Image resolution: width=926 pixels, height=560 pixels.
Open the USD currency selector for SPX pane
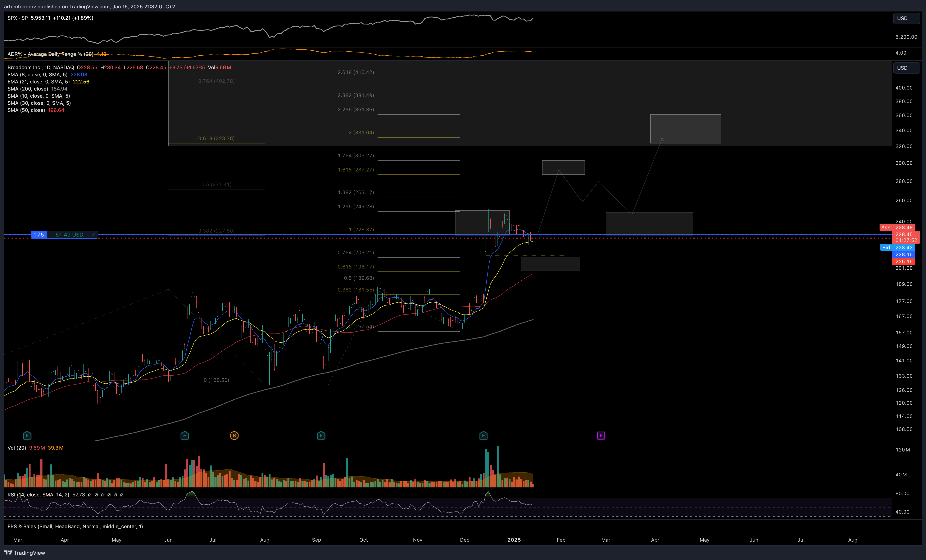click(x=907, y=18)
